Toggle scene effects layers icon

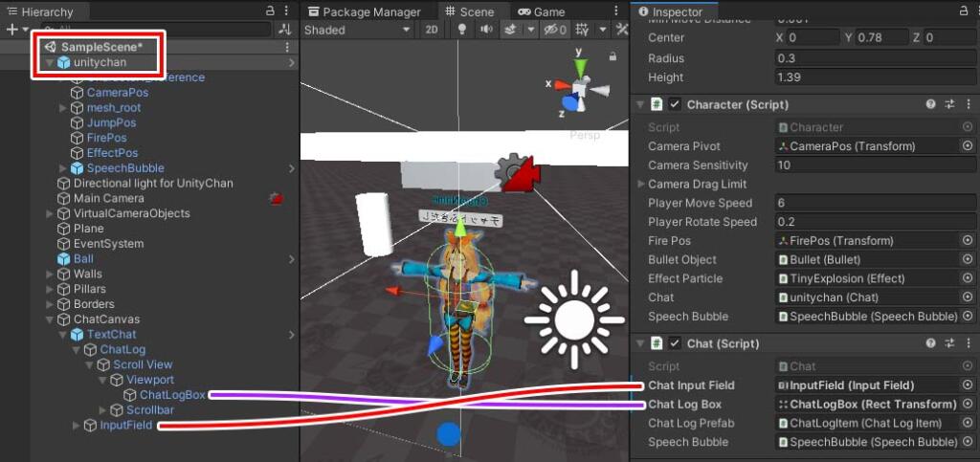[x=511, y=30]
